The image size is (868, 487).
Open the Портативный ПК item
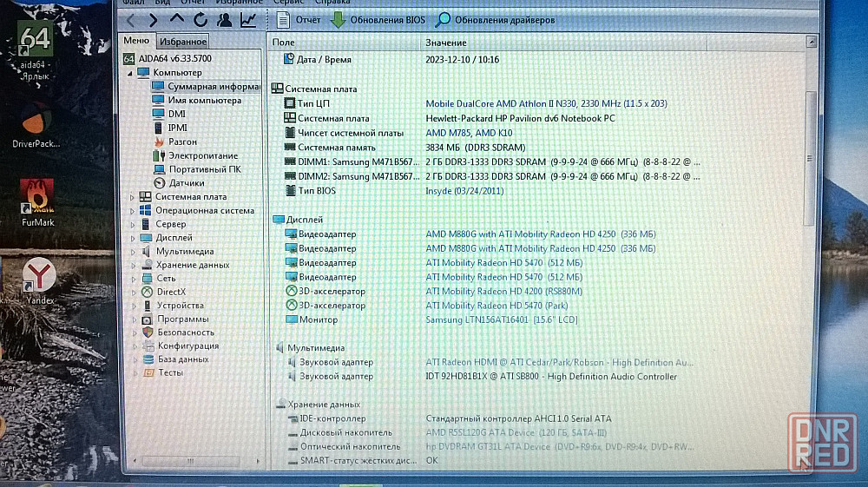[x=198, y=169]
